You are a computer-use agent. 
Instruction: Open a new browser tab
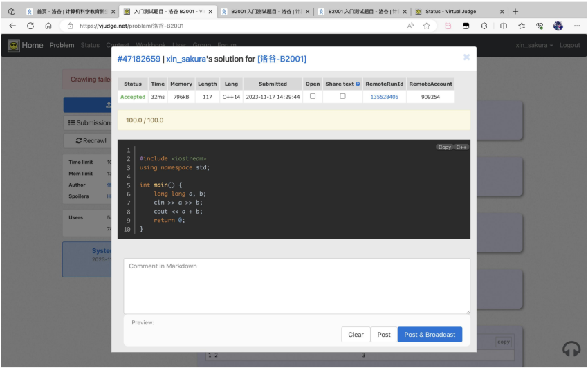(515, 12)
